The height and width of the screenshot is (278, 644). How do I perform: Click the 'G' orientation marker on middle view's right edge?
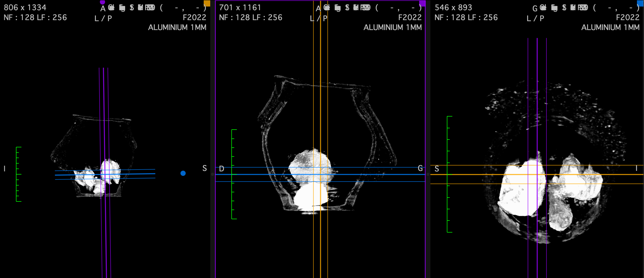coord(420,168)
